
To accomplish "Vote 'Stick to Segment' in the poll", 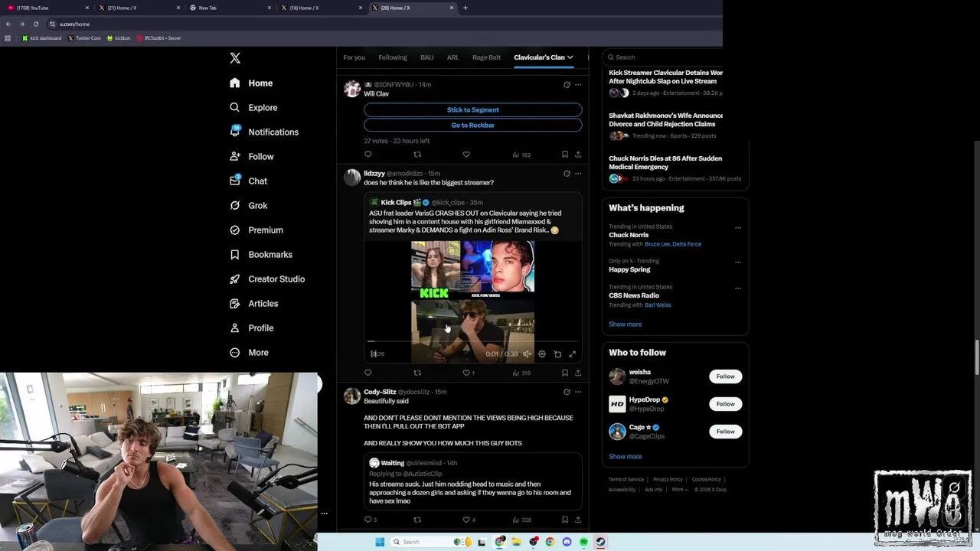I will pyautogui.click(x=472, y=109).
